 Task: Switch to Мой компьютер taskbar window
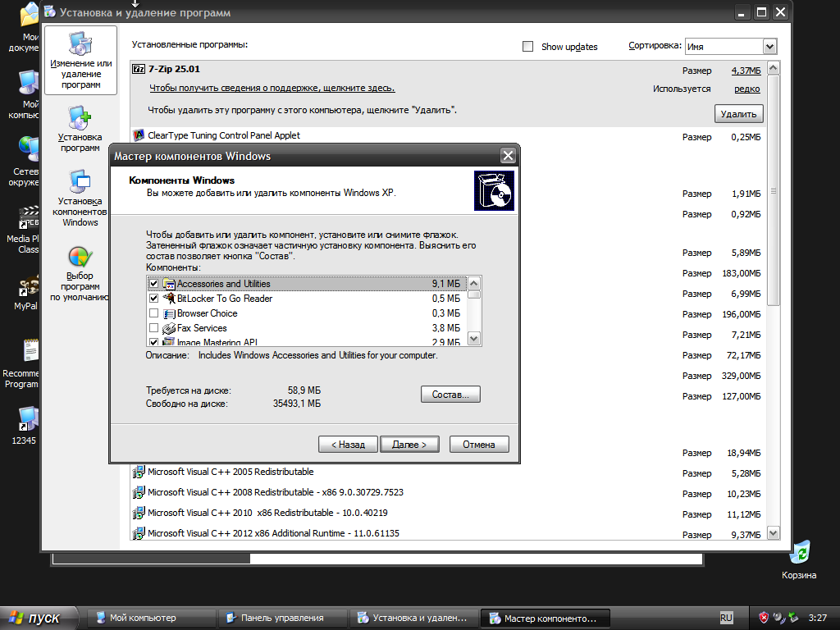[151, 618]
